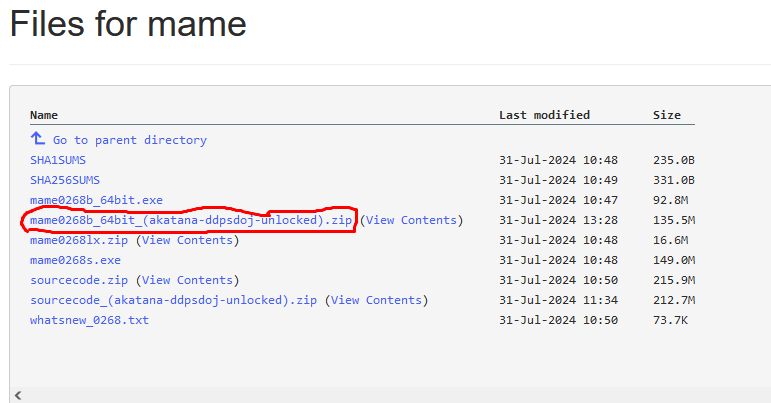This screenshot has height=403, width=771.
Task: Open whatsnew_0268.txt
Action: [89, 320]
